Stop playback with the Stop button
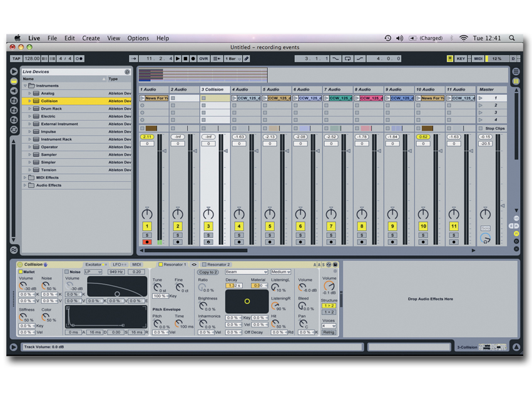Image resolution: width=532 pixels, height=399 pixels. pos(185,58)
